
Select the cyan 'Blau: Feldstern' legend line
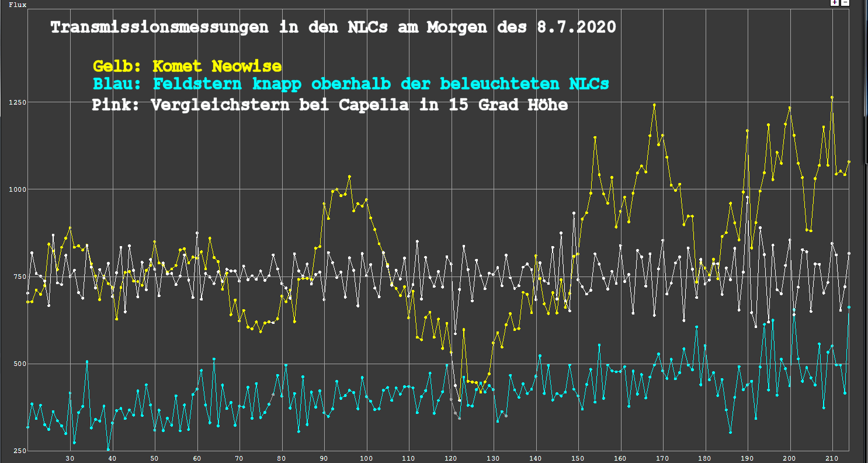click(350, 84)
